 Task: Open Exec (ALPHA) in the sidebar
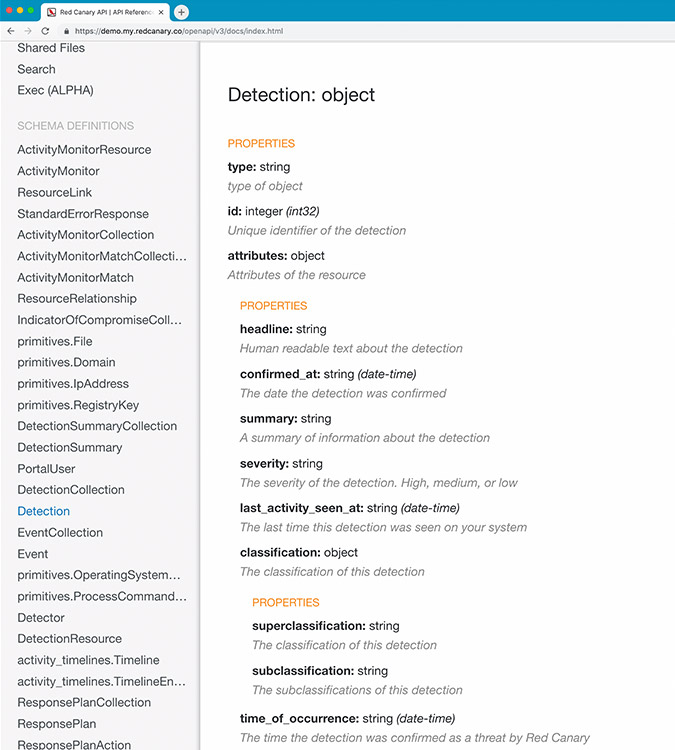(x=55, y=90)
